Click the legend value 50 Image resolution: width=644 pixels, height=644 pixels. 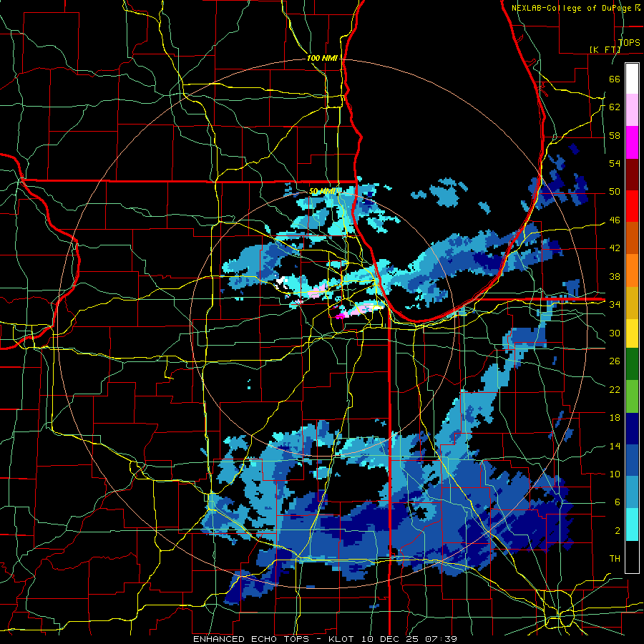615,192
